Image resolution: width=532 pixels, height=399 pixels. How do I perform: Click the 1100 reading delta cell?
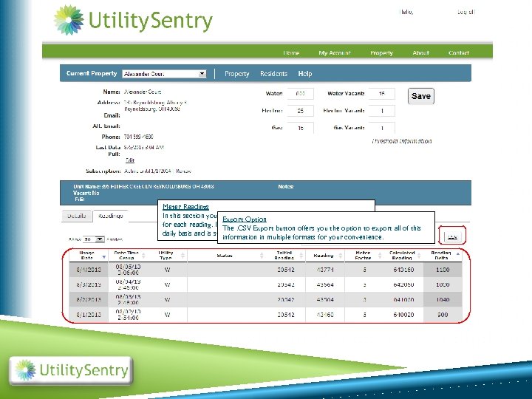[443, 270]
